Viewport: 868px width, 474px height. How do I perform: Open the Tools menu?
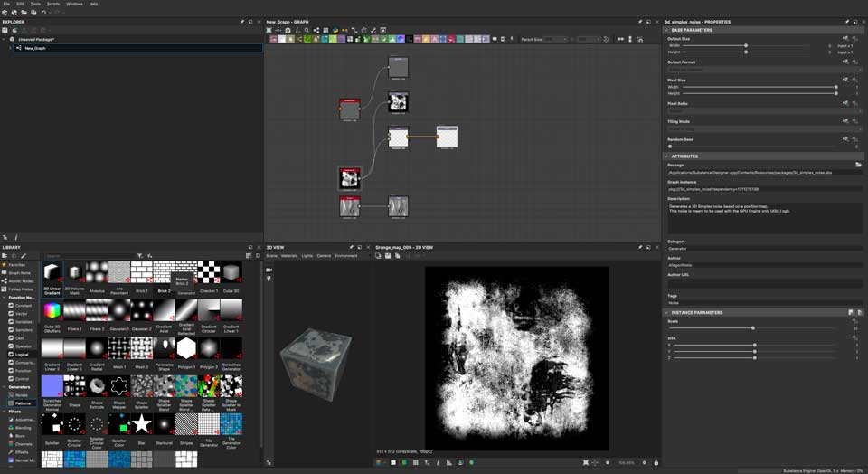[34, 4]
